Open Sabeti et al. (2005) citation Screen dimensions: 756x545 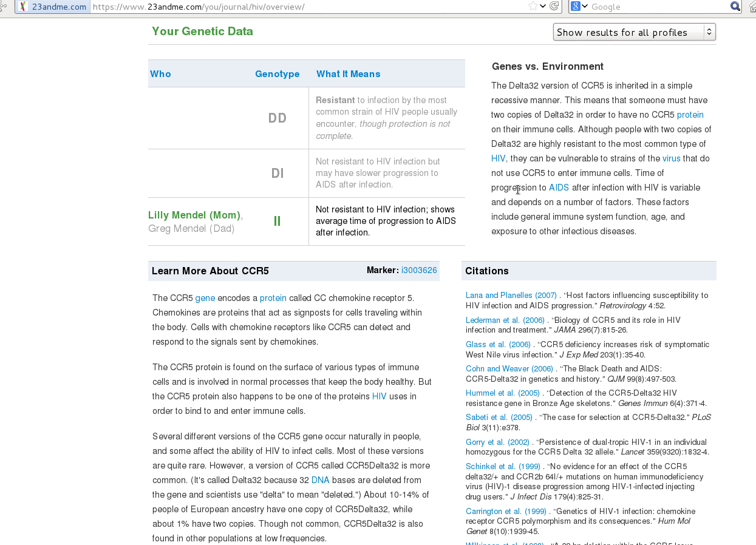click(499, 418)
